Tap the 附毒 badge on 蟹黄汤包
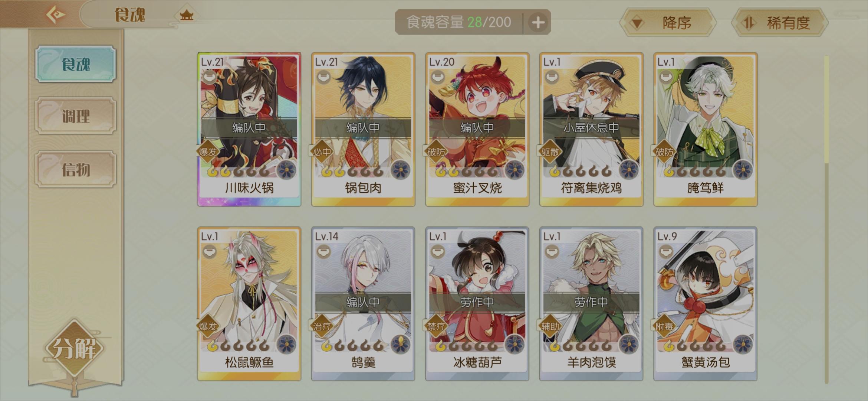The image size is (868, 401). point(664,326)
